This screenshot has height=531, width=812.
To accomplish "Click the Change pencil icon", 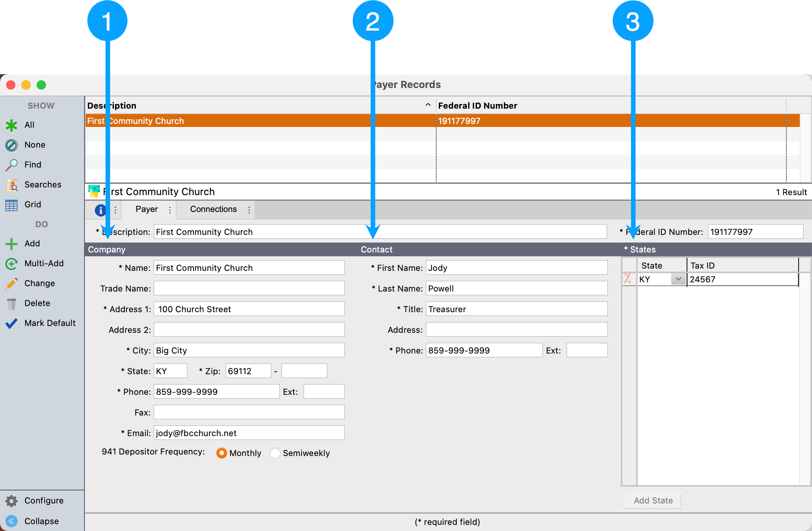I will pyautogui.click(x=11, y=283).
